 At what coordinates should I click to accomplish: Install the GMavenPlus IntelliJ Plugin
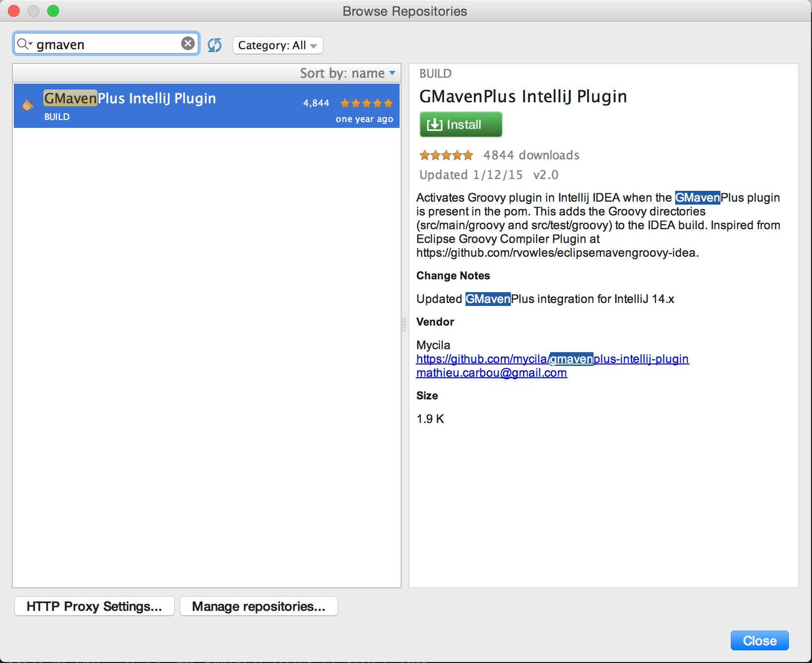tap(461, 124)
